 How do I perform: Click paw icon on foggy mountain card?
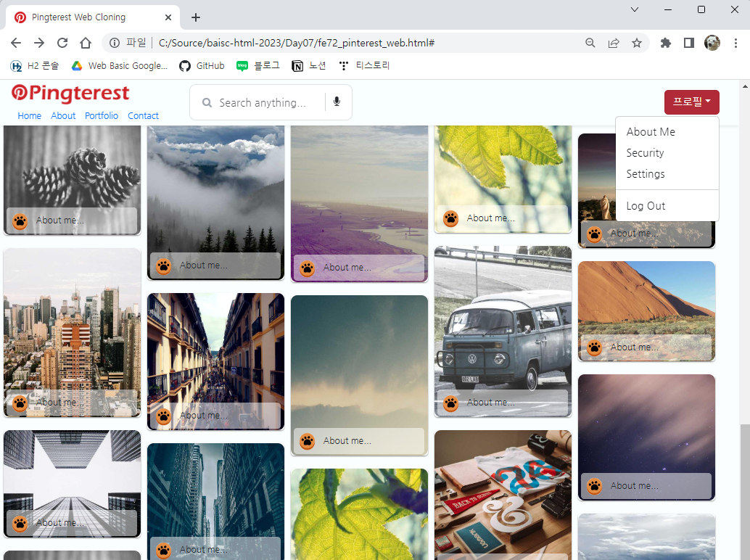(164, 266)
